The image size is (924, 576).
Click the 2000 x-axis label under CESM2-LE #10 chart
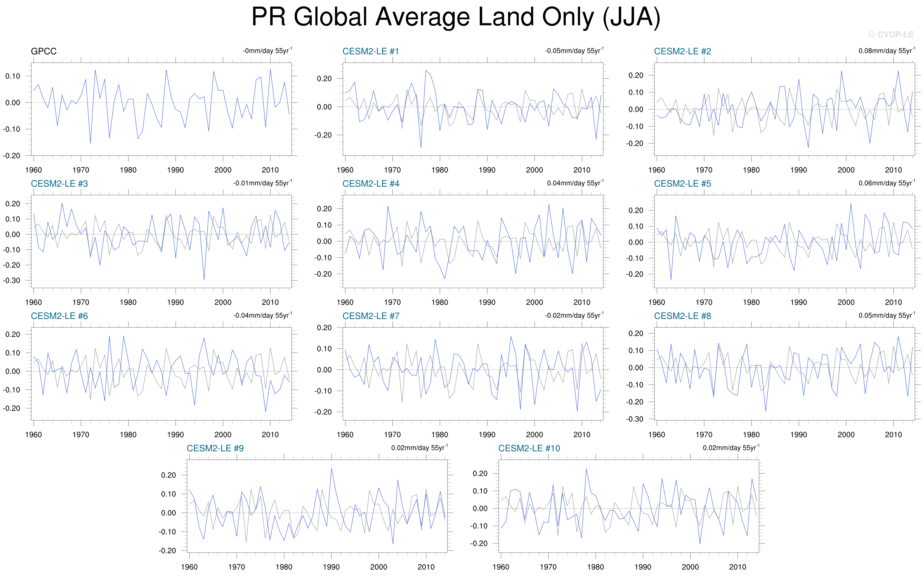click(x=690, y=567)
